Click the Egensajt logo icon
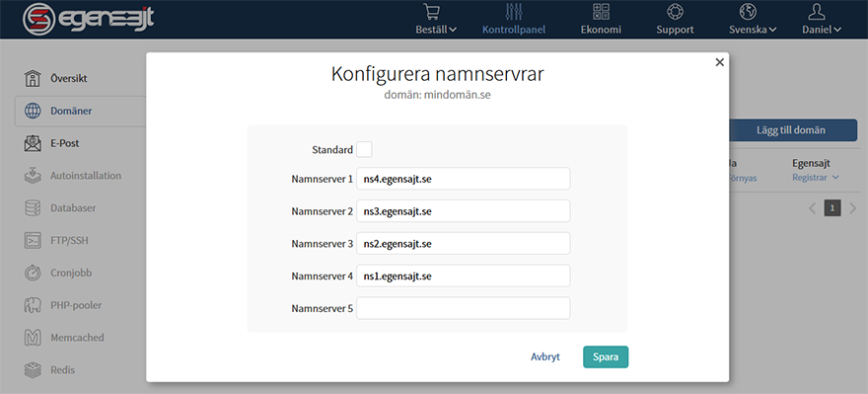The height and width of the screenshot is (394, 868). pos(38,20)
